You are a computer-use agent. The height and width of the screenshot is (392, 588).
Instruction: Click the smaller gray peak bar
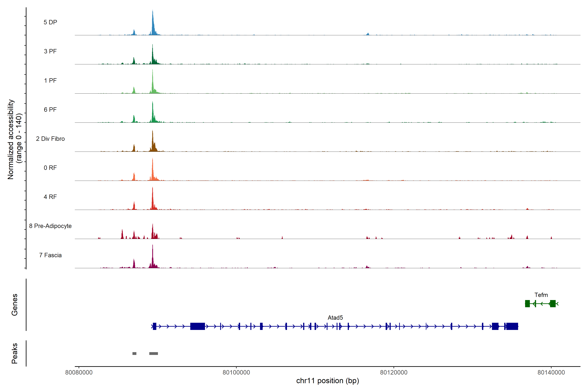click(x=134, y=353)
